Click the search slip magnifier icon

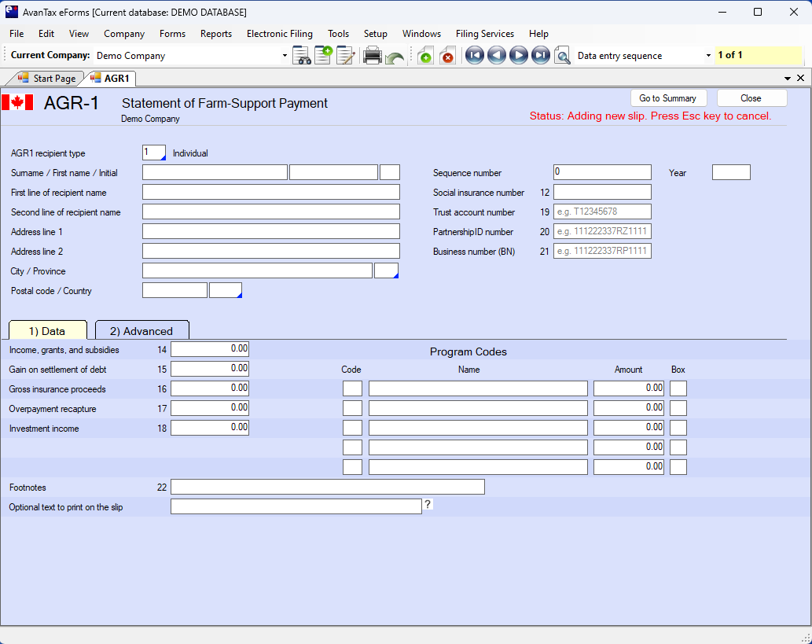coord(562,56)
